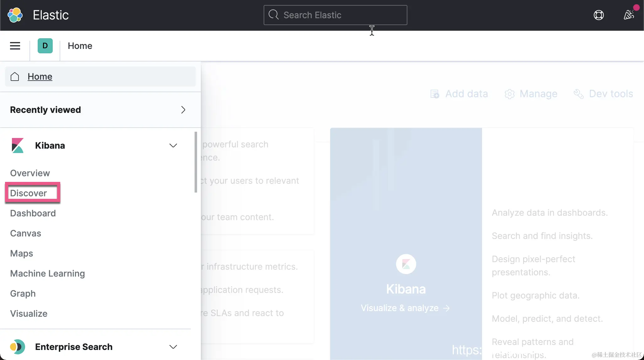Collapse the Enterprise Search chevron
Viewport: 644px width, 360px height.
coord(173,347)
